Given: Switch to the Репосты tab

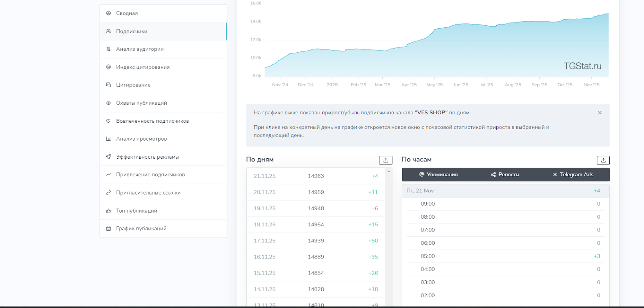Looking at the screenshot, I should 505,175.
